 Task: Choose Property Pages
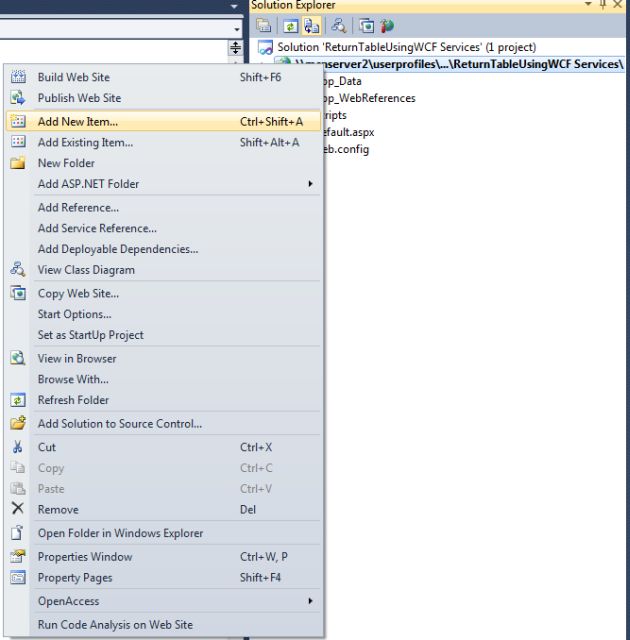point(164,578)
